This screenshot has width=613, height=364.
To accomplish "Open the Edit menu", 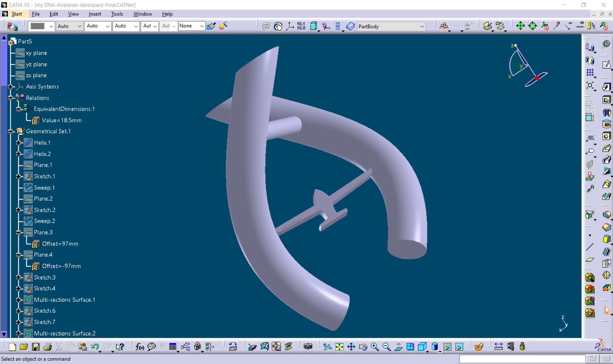I will click(x=54, y=14).
